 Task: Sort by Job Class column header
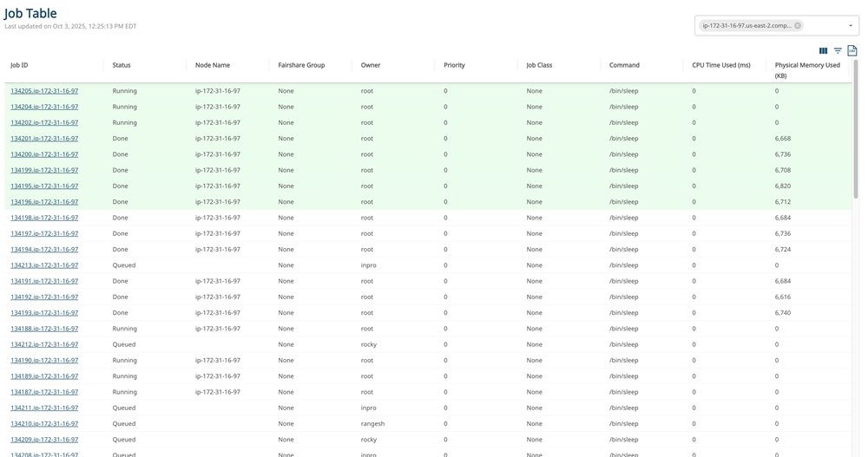click(x=539, y=65)
